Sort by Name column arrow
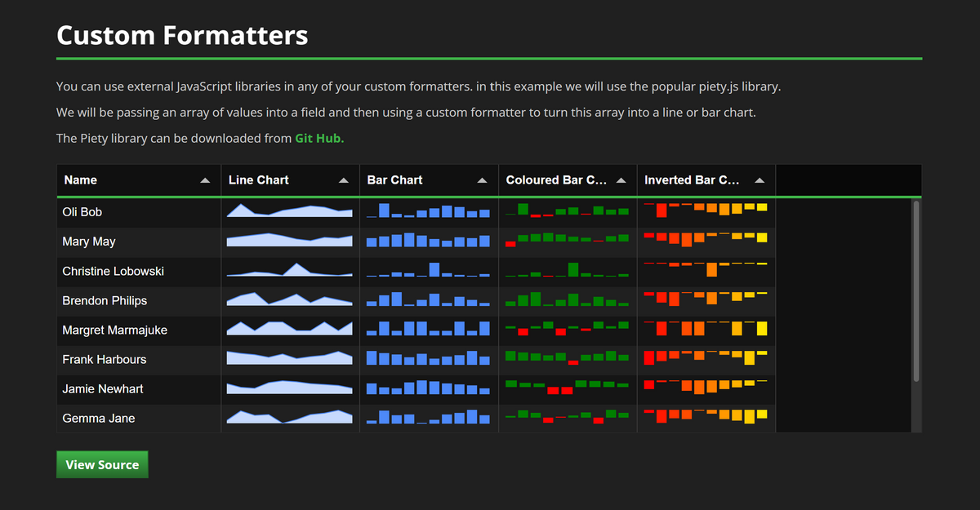Image resolution: width=980 pixels, height=510 pixels. click(205, 180)
